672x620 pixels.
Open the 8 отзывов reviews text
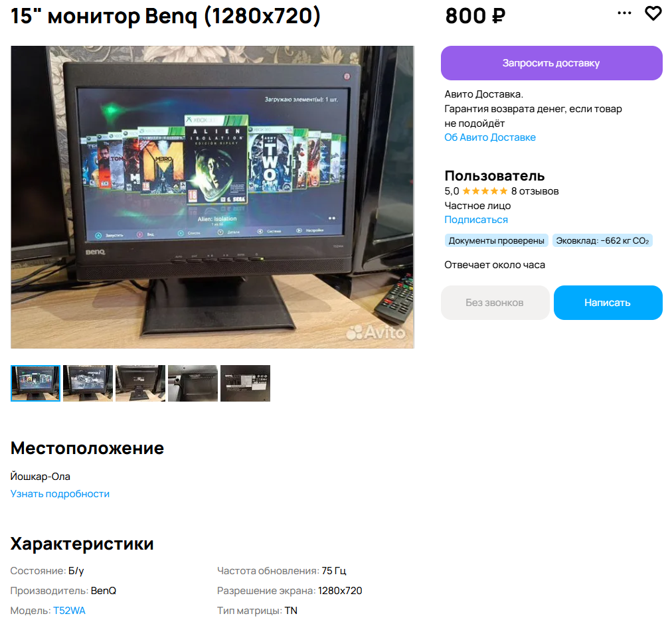click(535, 191)
